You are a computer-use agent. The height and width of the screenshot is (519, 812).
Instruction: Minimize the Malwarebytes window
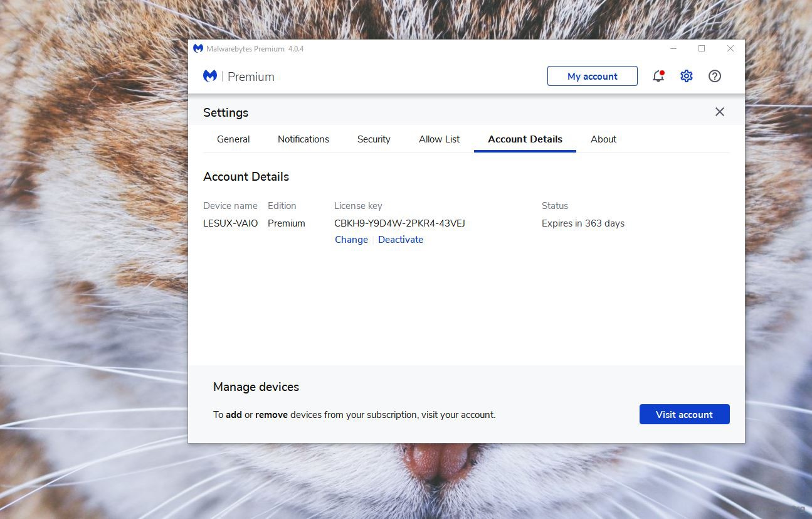click(673, 48)
